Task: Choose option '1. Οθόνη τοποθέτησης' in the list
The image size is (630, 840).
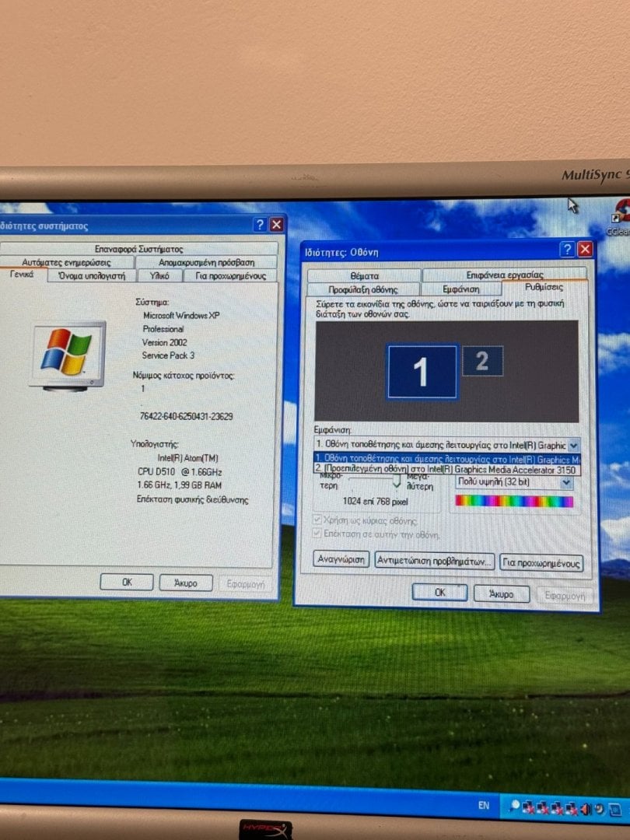Action: (x=446, y=459)
